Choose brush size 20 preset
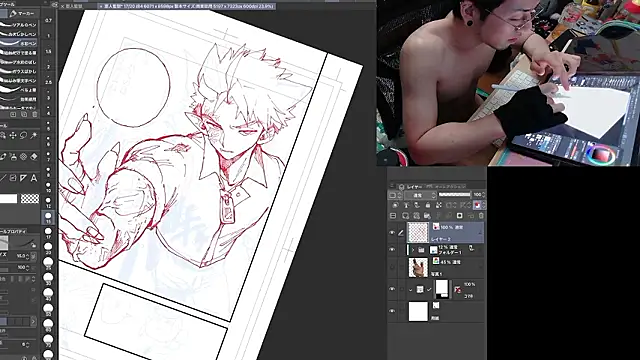The width and height of the screenshot is (640, 360). pos(48,247)
